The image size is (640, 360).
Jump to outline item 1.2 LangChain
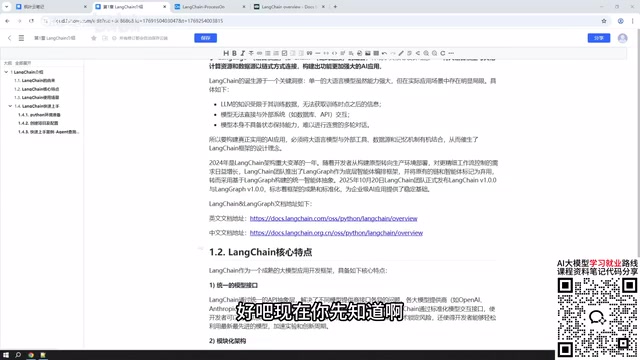pyautogui.click(x=36, y=89)
